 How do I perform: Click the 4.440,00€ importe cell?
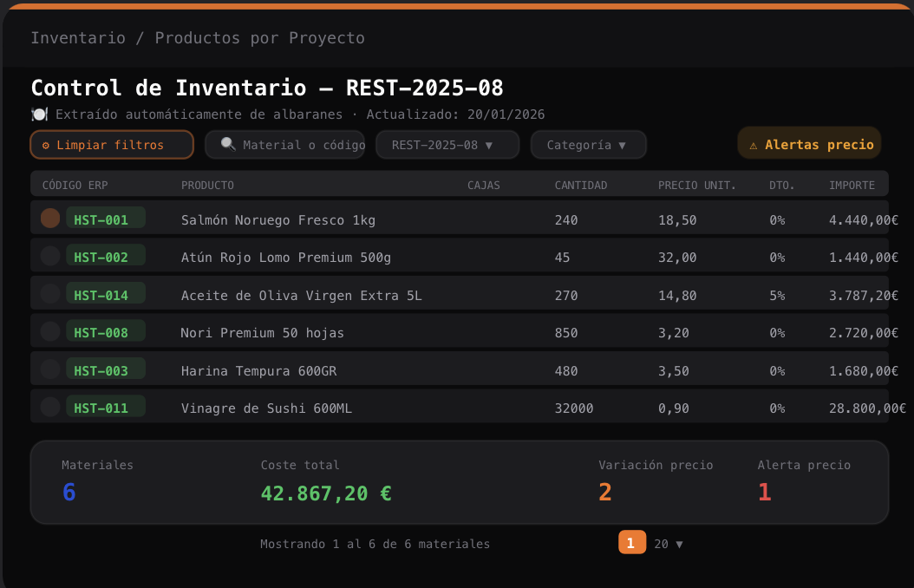tap(864, 220)
